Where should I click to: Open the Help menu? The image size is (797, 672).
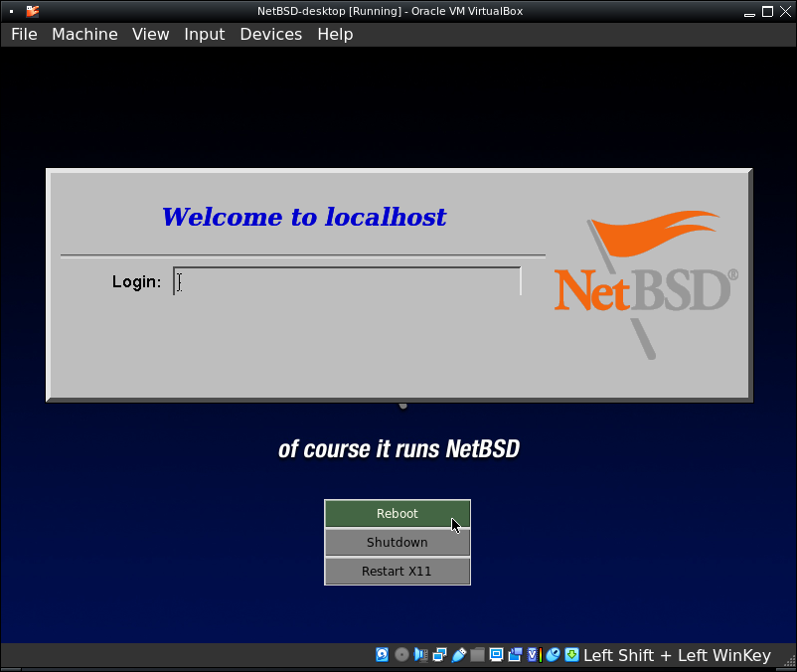(335, 34)
